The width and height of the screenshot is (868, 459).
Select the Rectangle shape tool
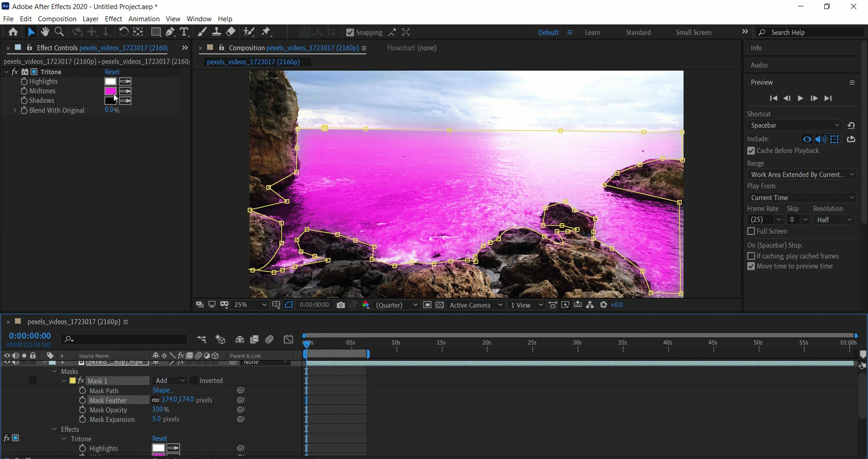(x=156, y=32)
